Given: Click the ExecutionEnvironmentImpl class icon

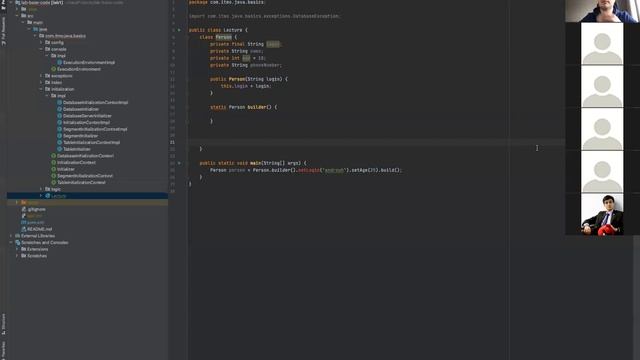Looking at the screenshot, I should [60, 62].
